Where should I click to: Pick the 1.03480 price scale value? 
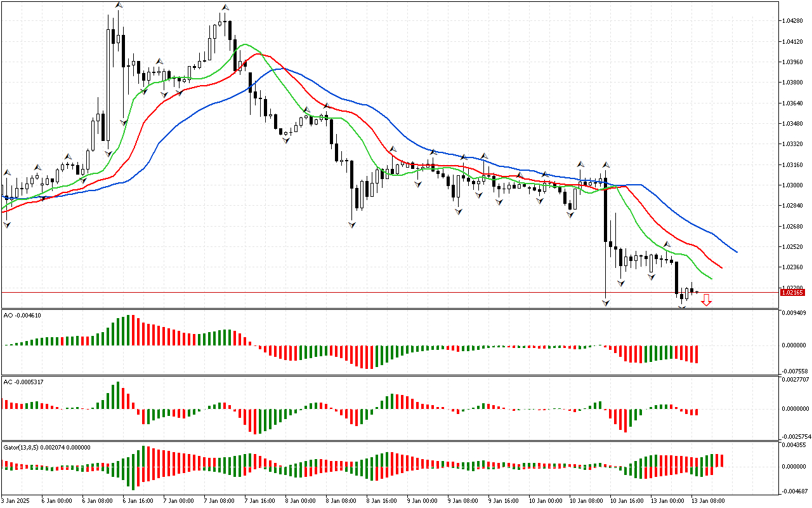(x=794, y=124)
